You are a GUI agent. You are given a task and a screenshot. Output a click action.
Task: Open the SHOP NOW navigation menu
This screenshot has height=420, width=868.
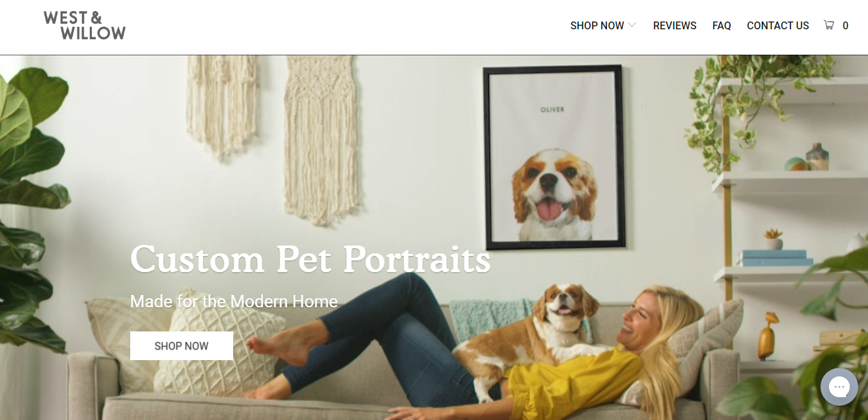click(597, 25)
